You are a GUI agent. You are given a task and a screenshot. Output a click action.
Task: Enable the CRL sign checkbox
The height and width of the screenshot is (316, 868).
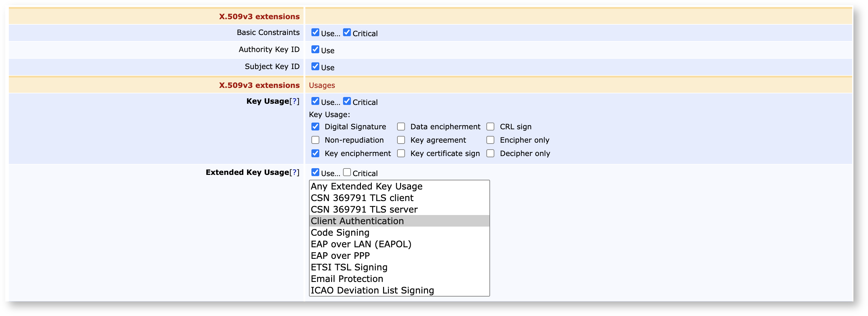[490, 127]
